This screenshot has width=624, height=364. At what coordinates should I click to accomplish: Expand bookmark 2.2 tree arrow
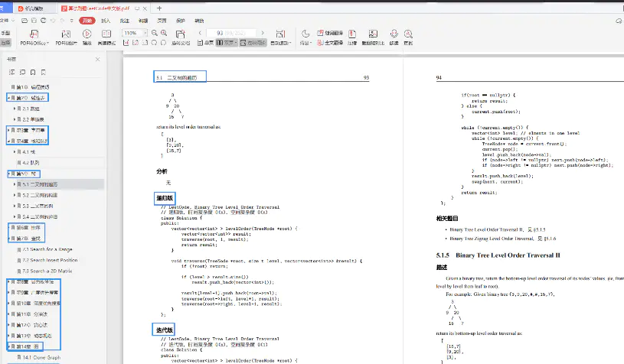tap(15, 119)
